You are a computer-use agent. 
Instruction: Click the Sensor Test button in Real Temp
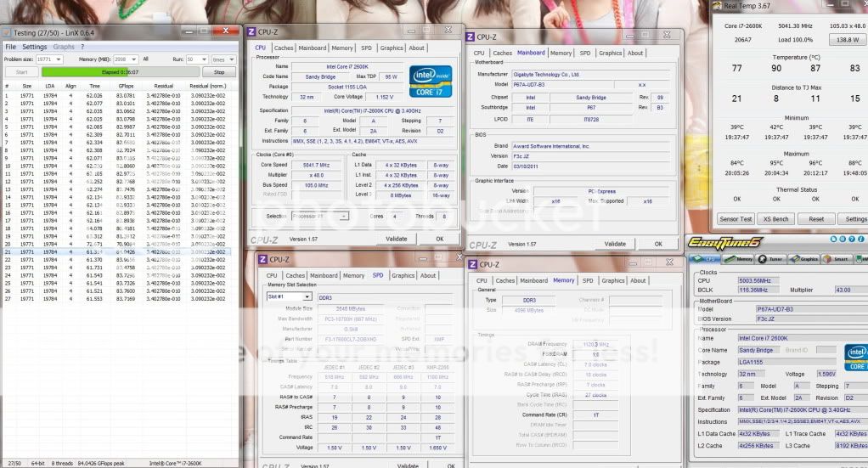tap(736, 218)
